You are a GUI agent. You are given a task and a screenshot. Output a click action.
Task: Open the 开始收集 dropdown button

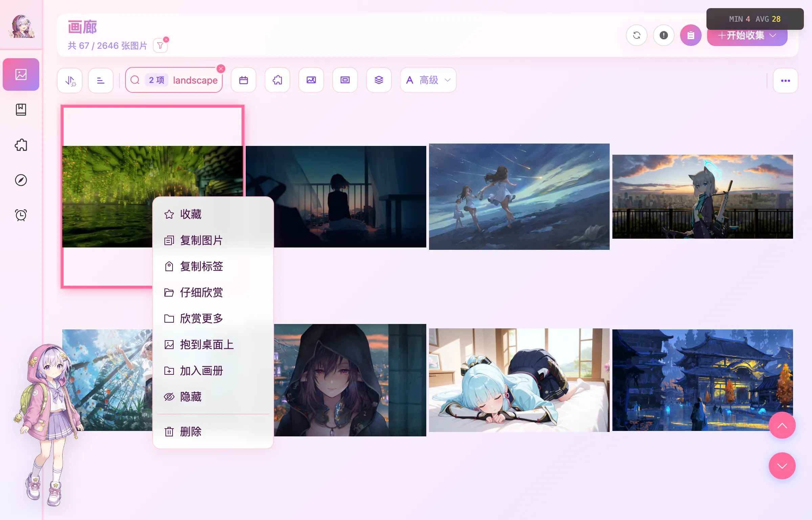[x=747, y=35]
